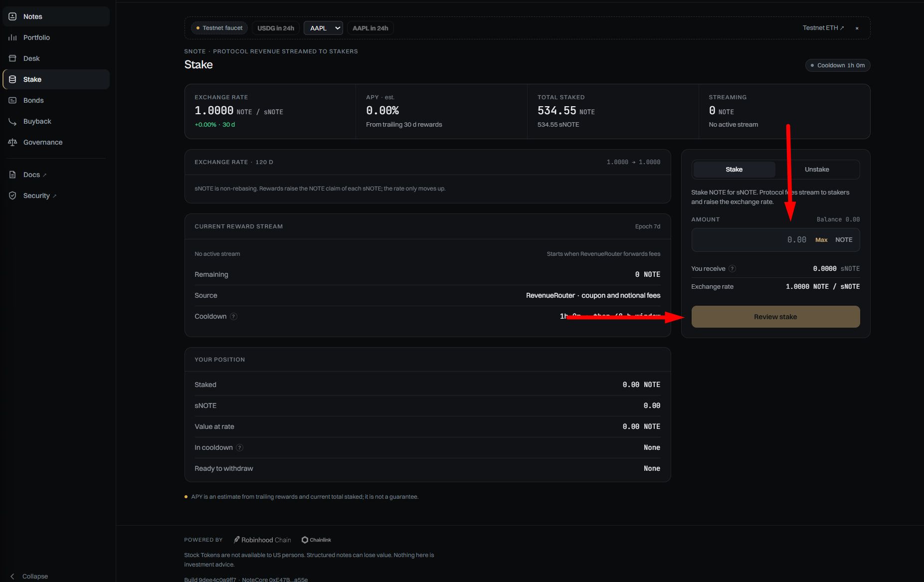Image resolution: width=924 pixels, height=582 pixels.
Task: Switch to the Stake tab
Action: click(x=734, y=170)
